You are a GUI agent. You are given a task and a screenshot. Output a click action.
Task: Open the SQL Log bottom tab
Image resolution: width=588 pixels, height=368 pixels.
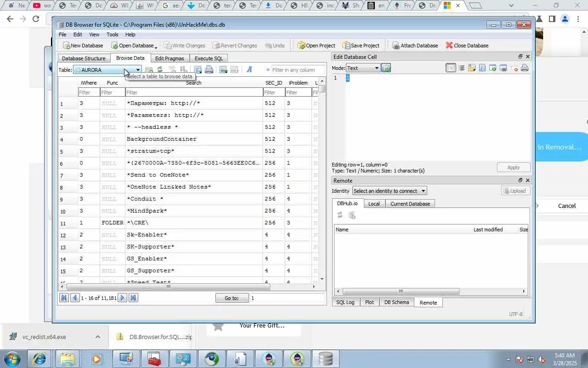coord(345,302)
